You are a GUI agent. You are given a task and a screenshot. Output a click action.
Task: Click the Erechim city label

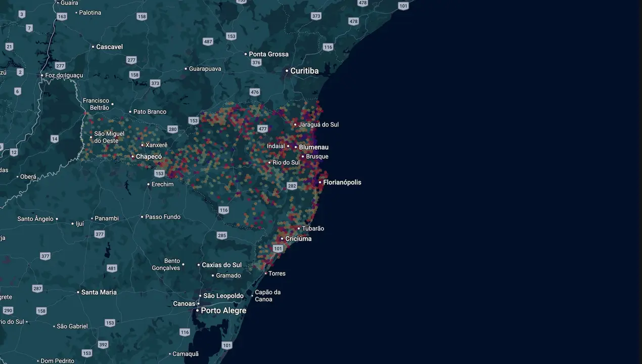click(162, 185)
